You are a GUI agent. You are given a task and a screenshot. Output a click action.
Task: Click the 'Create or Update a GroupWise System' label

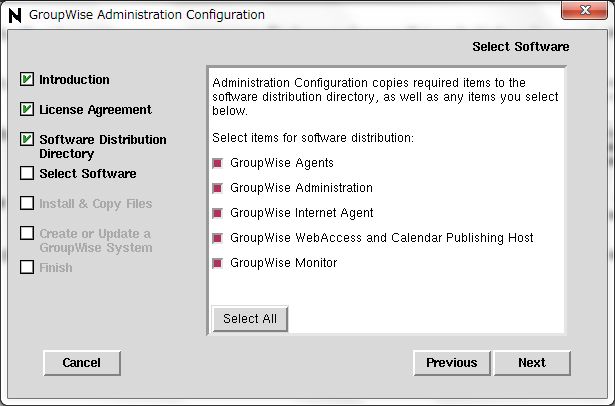click(96, 240)
